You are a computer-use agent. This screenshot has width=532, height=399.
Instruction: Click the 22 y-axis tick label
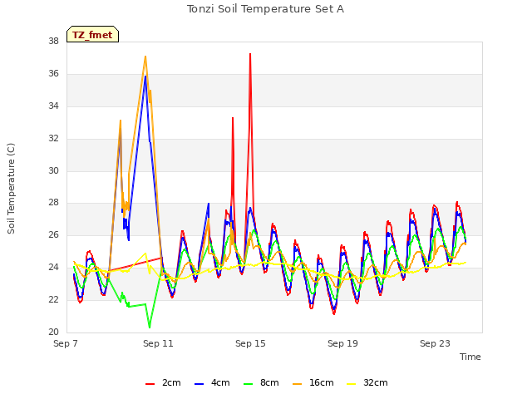[x=53, y=299]
